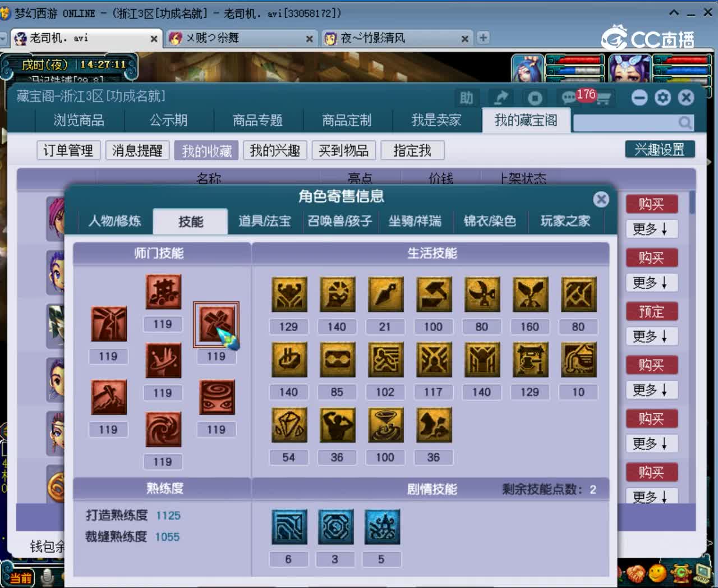Select the whirlpool life skill icon level 100
Image resolution: width=718 pixels, height=588 pixels.
pyautogui.click(x=385, y=425)
